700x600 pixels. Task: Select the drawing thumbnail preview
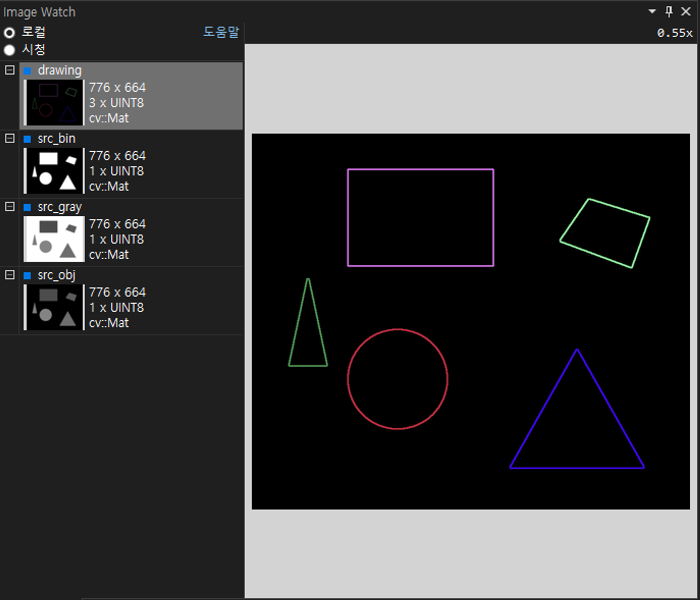click(x=54, y=102)
